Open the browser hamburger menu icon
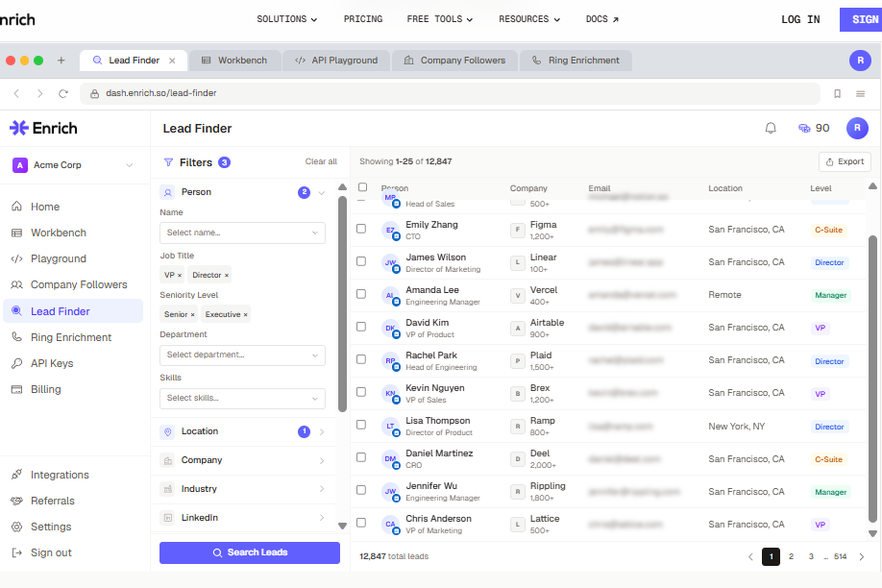Screen dimensions: 882x588 click(x=860, y=93)
